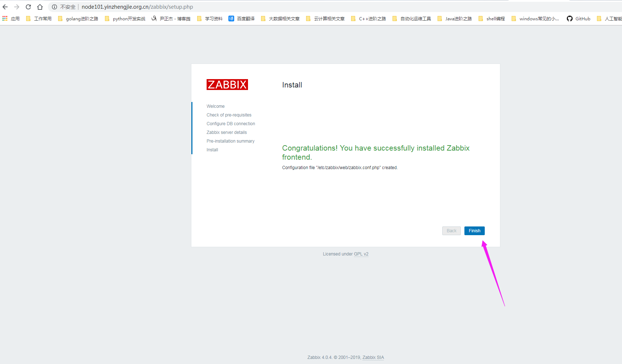Click the Finish button
The height and width of the screenshot is (364, 622).
click(x=474, y=231)
